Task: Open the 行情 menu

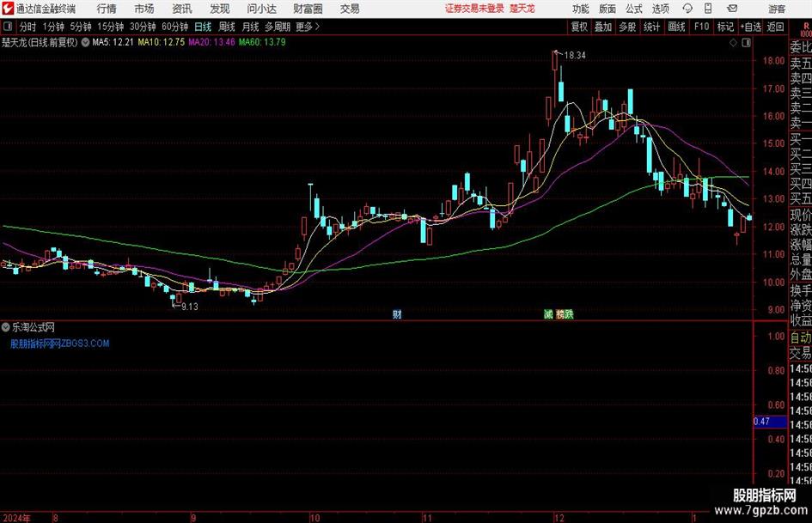Action: point(107,9)
